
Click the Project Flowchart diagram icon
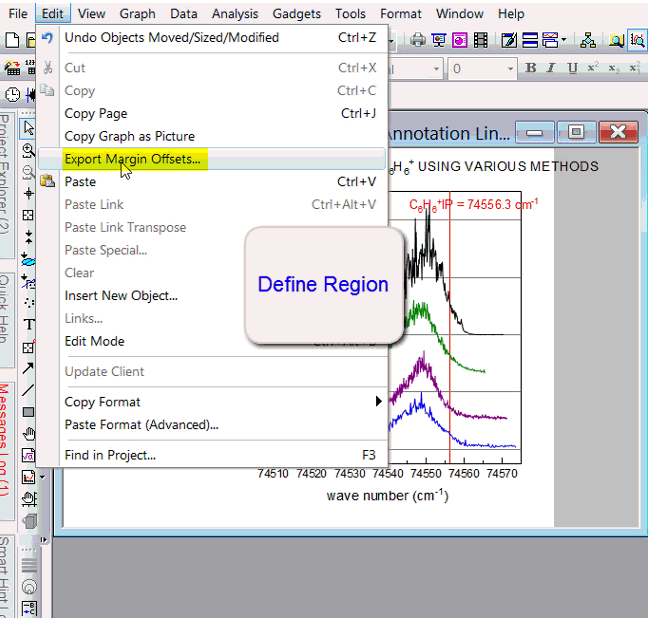pyautogui.click(x=588, y=40)
